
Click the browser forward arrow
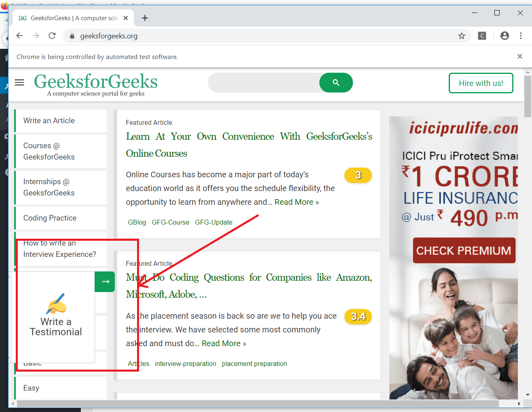36,36
